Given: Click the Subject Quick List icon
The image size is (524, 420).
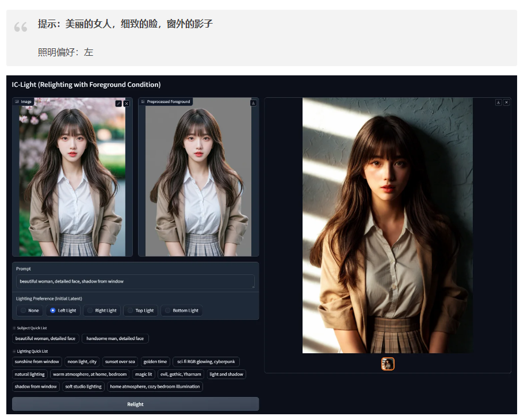Looking at the screenshot, I should (14, 328).
